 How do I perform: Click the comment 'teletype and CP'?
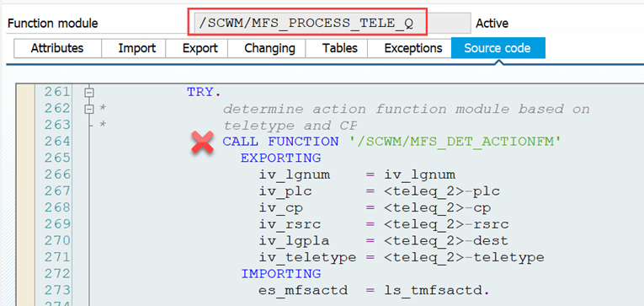pos(290,126)
